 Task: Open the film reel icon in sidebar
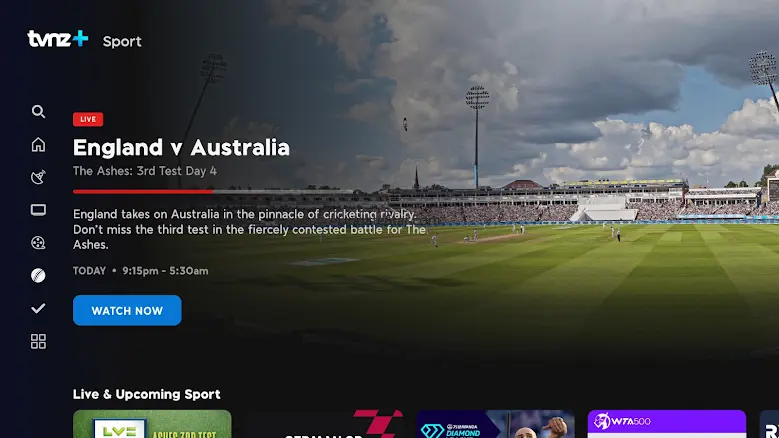pyautogui.click(x=38, y=243)
